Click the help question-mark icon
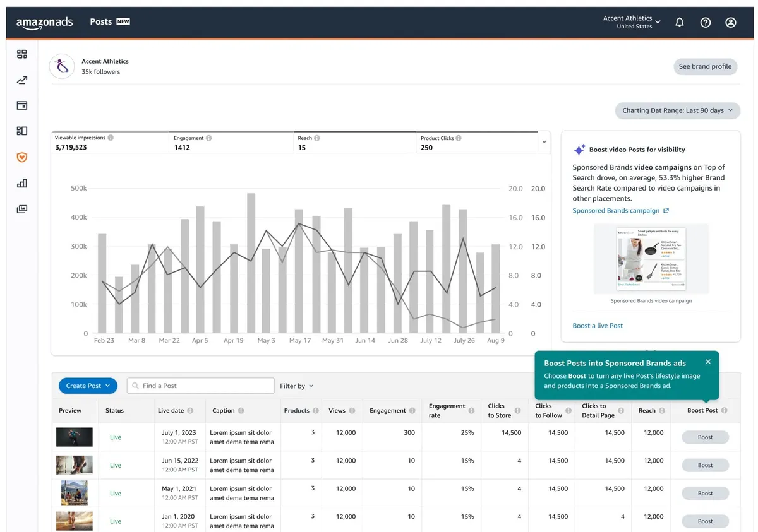Viewport: 758px width, 532px height. coord(705,22)
